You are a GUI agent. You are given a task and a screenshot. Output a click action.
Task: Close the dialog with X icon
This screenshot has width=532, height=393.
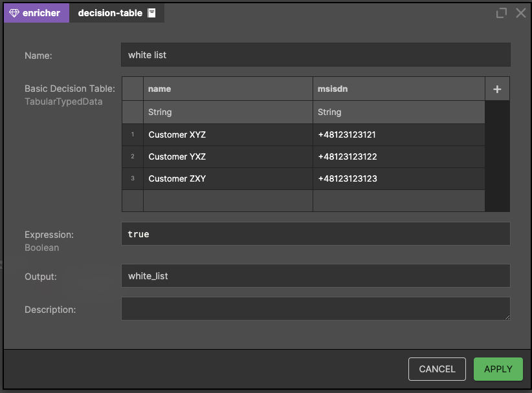pyautogui.click(x=521, y=13)
